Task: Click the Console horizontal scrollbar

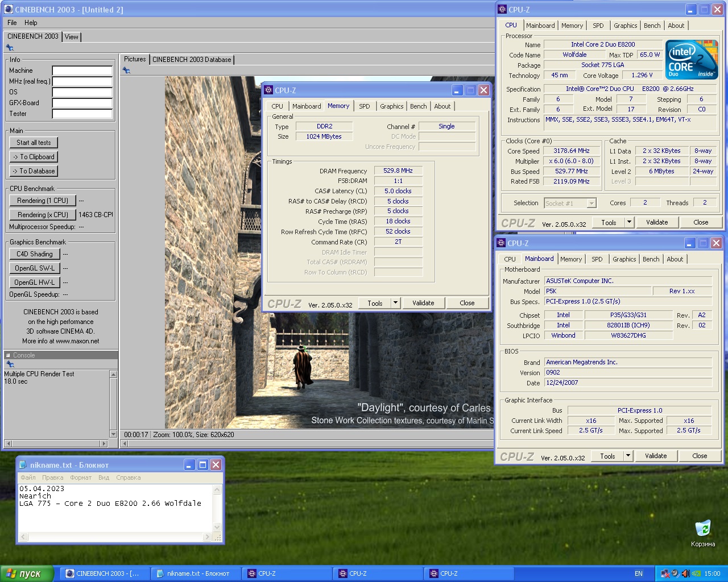Action: (56, 443)
